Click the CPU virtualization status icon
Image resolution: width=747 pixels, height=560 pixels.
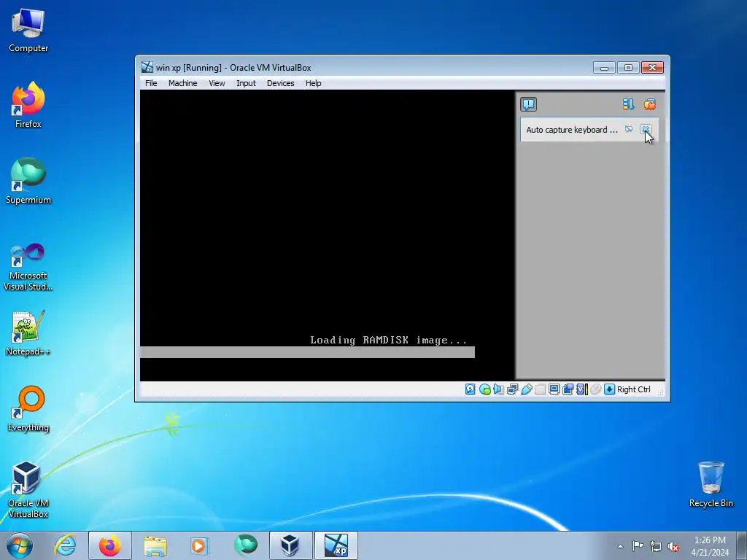581,389
